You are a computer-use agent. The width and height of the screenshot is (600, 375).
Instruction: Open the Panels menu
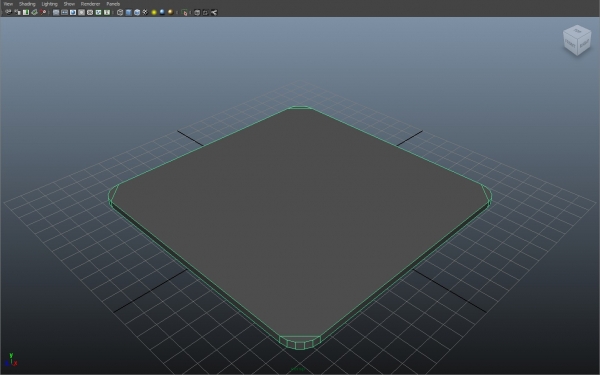(113, 4)
